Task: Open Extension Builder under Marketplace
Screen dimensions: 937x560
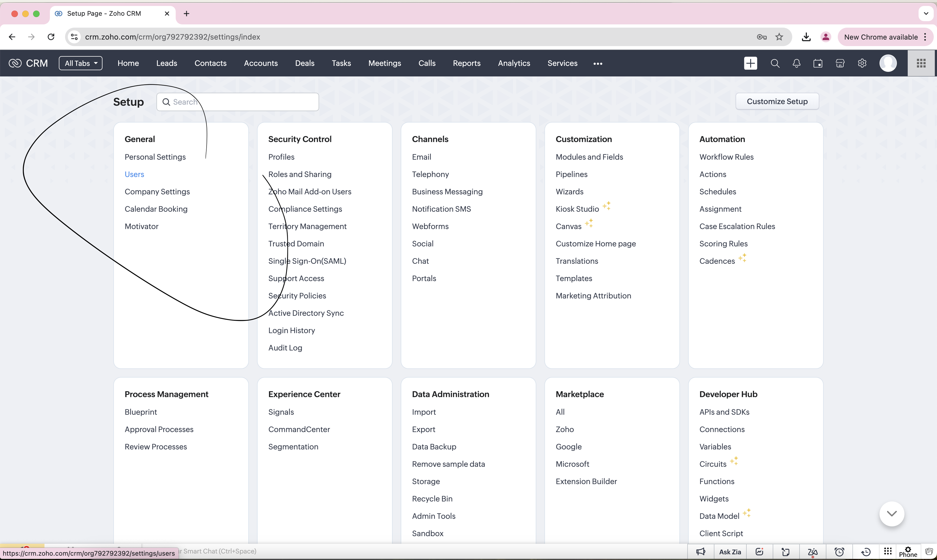Action: [586, 481]
